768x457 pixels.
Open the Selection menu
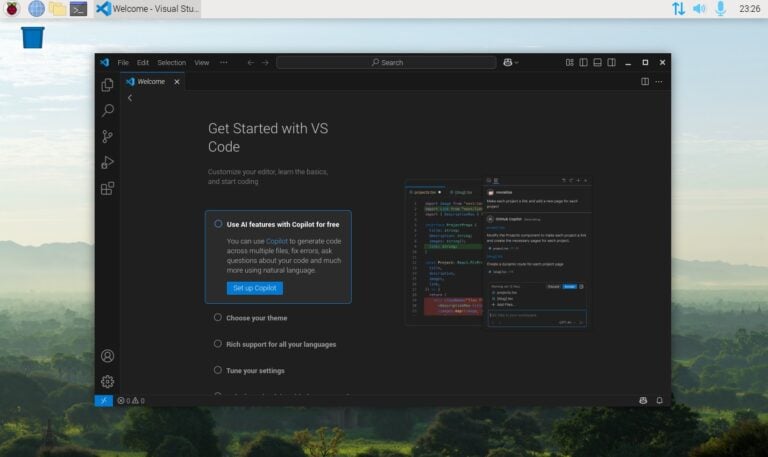[x=171, y=63]
